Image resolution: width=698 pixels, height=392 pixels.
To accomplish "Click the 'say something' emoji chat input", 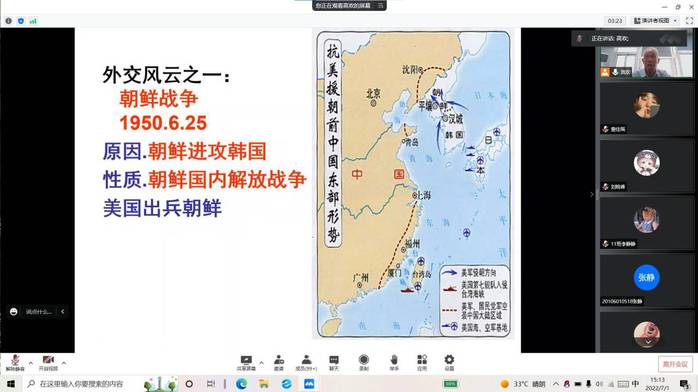I will coord(38,311).
